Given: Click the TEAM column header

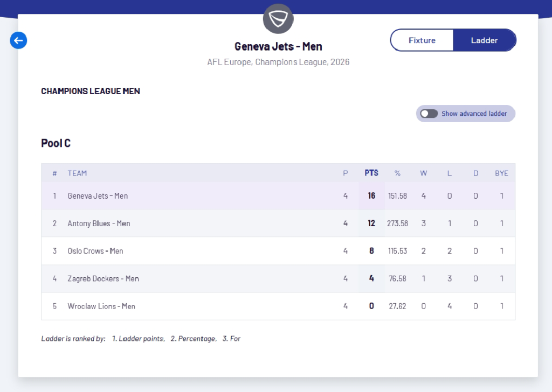Looking at the screenshot, I should pyautogui.click(x=77, y=173).
